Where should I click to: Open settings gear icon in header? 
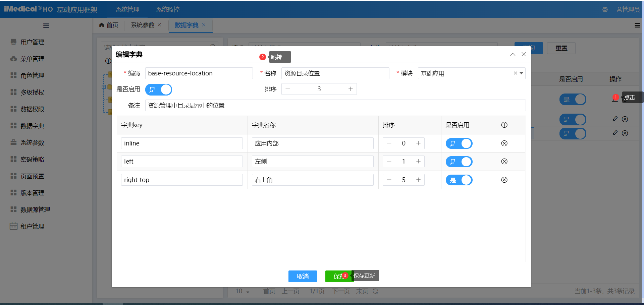(605, 10)
